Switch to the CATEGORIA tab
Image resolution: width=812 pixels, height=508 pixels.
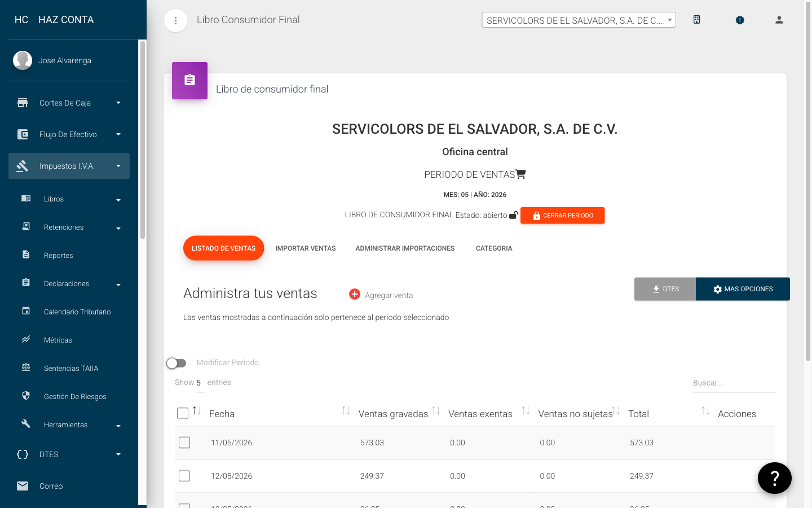pos(494,248)
